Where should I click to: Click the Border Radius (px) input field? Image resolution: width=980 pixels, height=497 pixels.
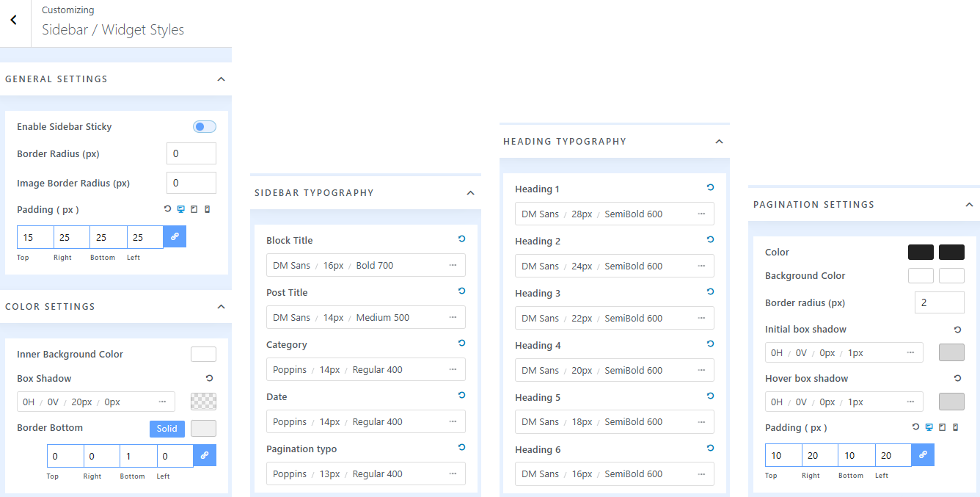click(191, 153)
